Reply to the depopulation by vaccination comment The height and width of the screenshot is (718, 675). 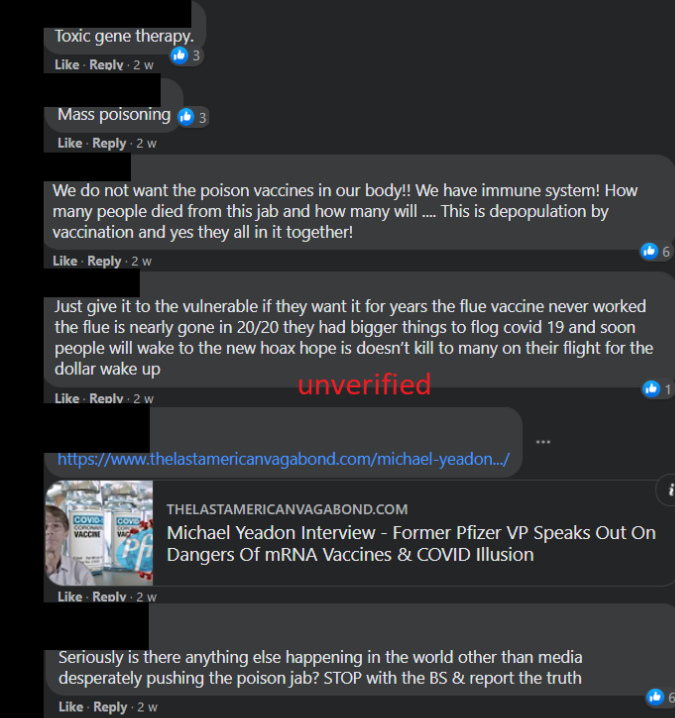(x=104, y=261)
